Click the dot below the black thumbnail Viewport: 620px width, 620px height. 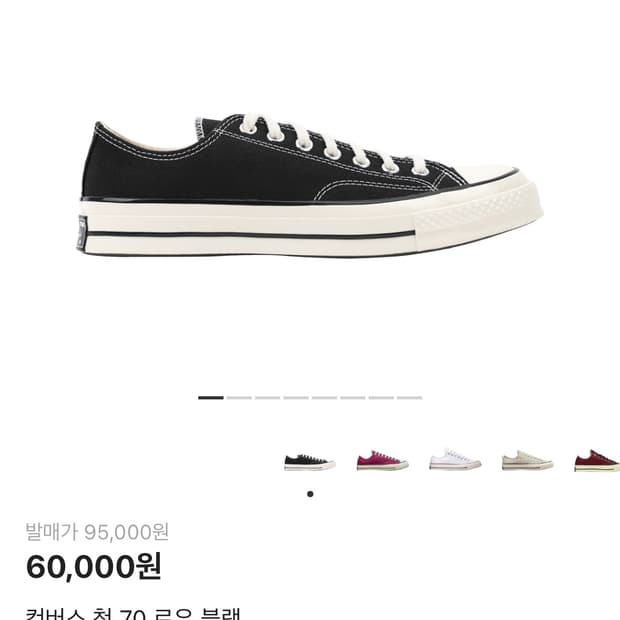coord(310,494)
